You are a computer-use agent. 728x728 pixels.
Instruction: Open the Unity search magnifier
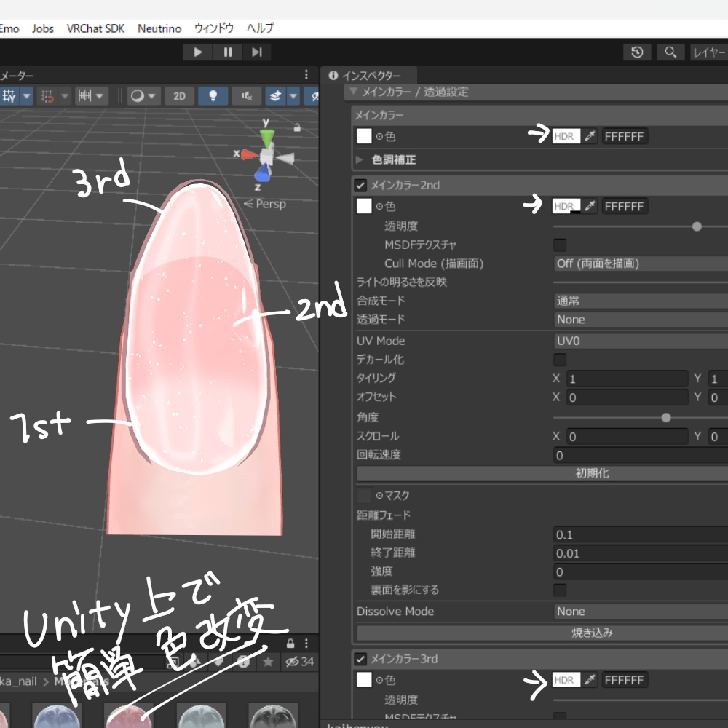[670, 52]
